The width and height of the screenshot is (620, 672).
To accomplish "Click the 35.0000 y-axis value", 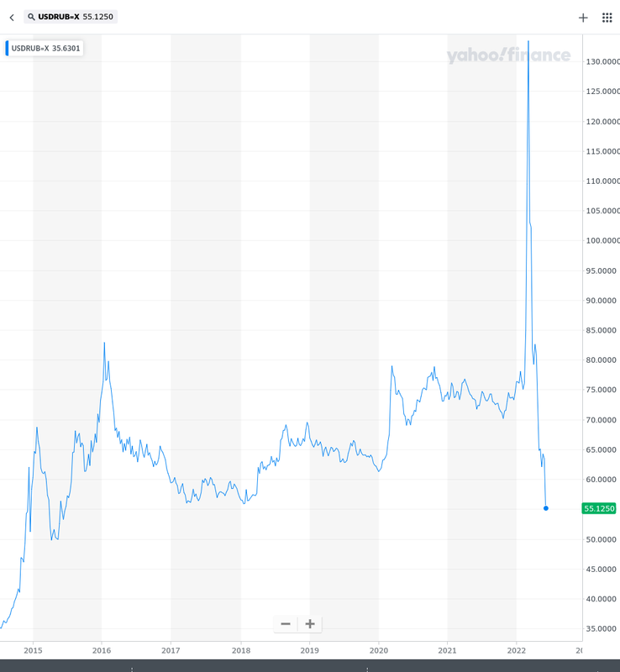I will click(x=602, y=628).
